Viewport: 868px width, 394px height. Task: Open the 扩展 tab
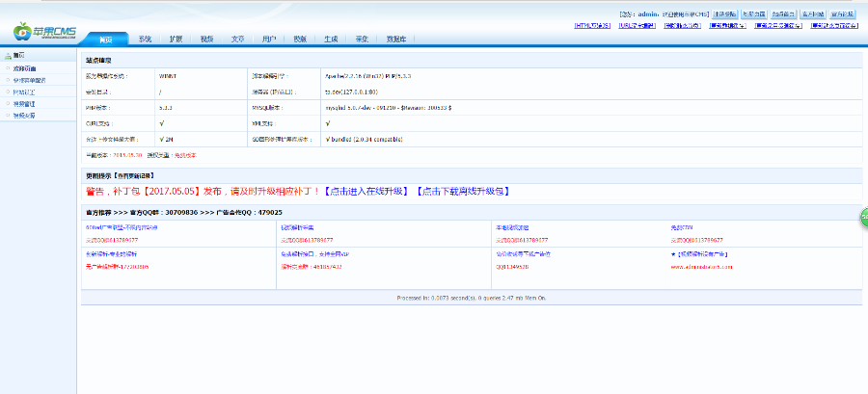point(176,39)
